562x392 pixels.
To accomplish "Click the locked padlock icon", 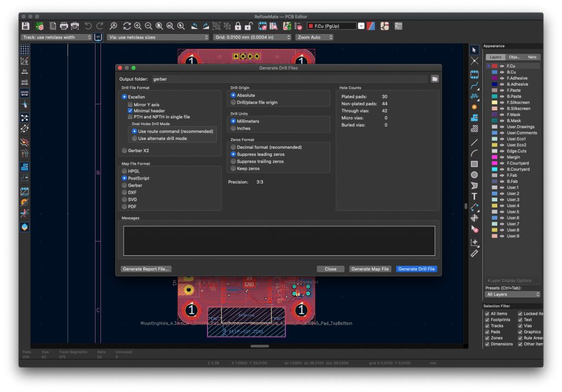I will 238,26.
